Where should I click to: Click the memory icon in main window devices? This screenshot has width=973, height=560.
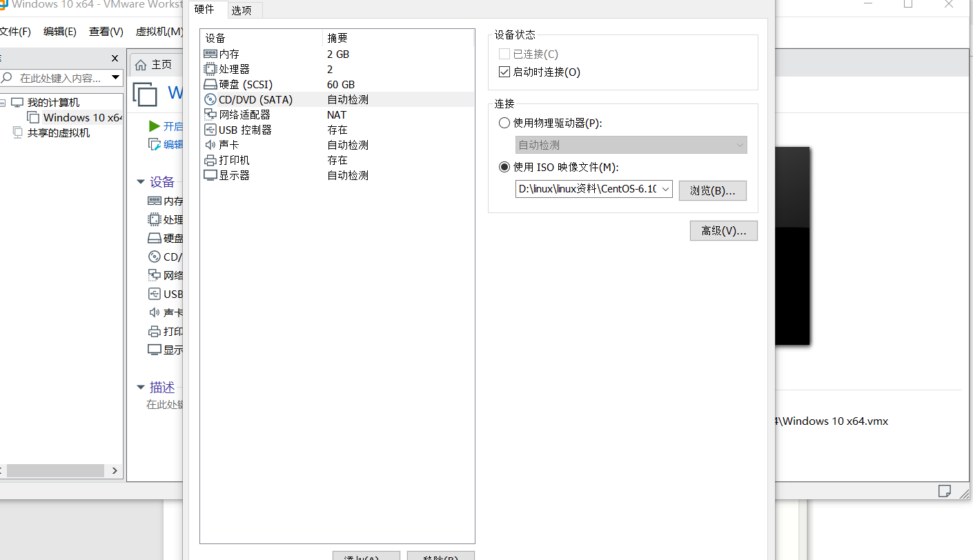pyautogui.click(x=155, y=201)
